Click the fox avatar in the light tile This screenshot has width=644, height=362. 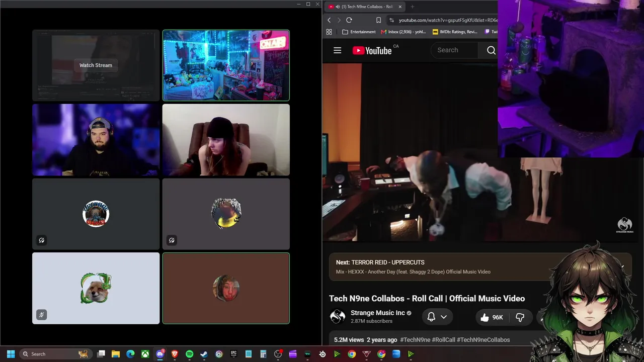tap(96, 288)
